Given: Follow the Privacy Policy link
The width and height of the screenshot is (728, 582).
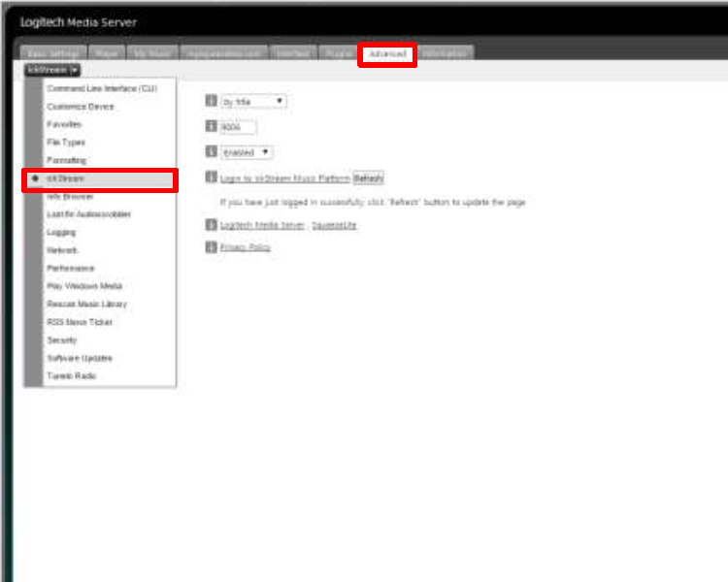Looking at the screenshot, I should tap(246, 247).
